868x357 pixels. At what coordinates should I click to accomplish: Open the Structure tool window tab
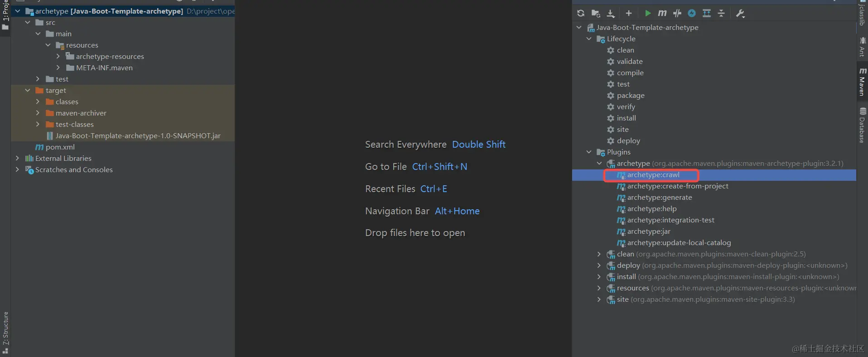[5, 332]
